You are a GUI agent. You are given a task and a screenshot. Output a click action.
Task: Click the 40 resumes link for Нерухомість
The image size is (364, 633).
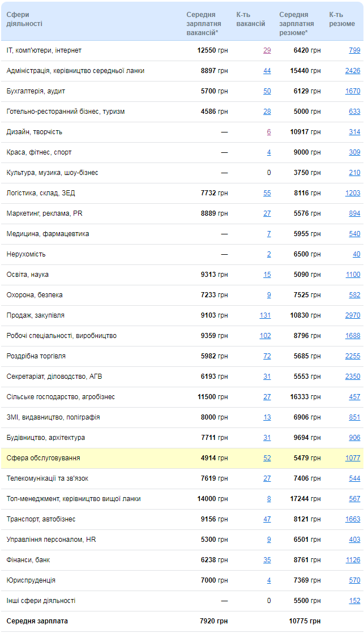point(356,254)
